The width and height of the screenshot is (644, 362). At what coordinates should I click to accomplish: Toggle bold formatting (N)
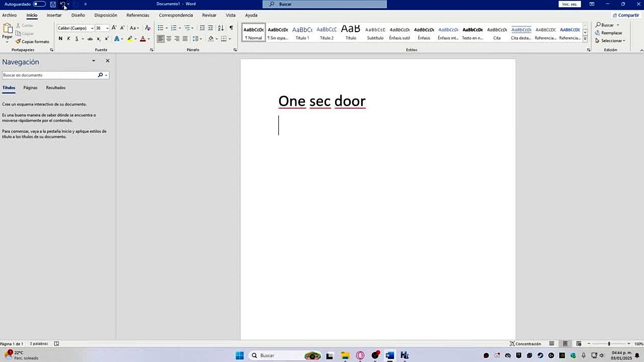pyautogui.click(x=60, y=39)
